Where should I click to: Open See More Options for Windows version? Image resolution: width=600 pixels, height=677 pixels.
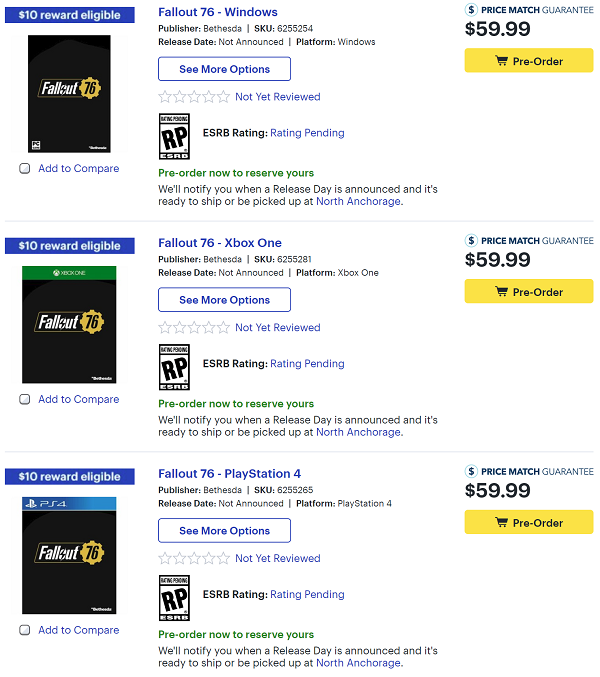click(x=224, y=69)
